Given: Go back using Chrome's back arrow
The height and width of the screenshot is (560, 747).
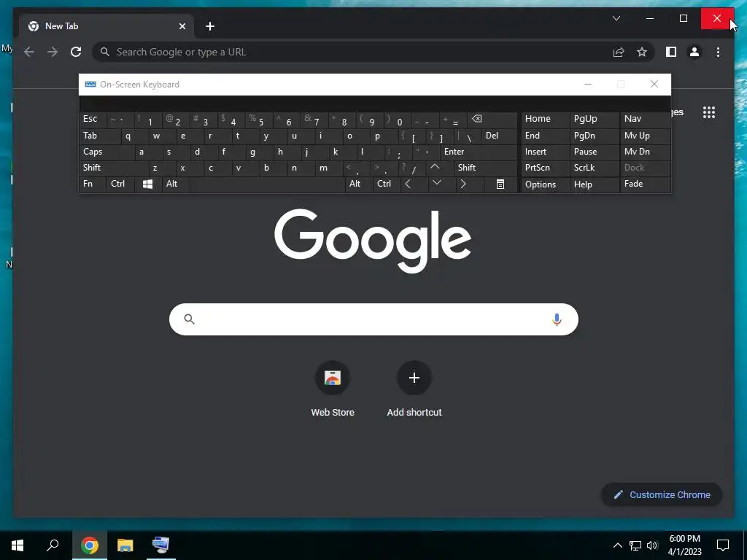Looking at the screenshot, I should tap(29, 52).
